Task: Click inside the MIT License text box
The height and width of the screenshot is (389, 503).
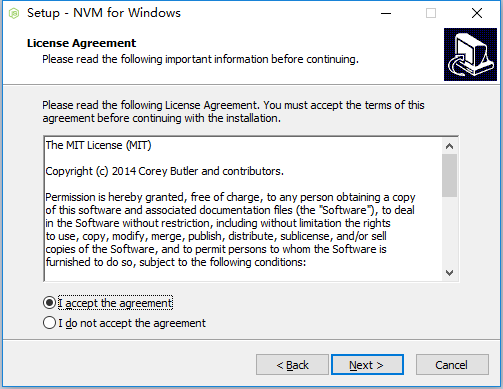Action: (243, 209)
